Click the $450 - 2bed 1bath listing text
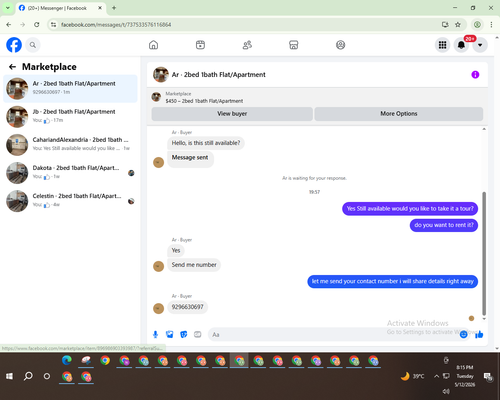The width and height of the screenshot is (500, 400). [x=204, y=101]
